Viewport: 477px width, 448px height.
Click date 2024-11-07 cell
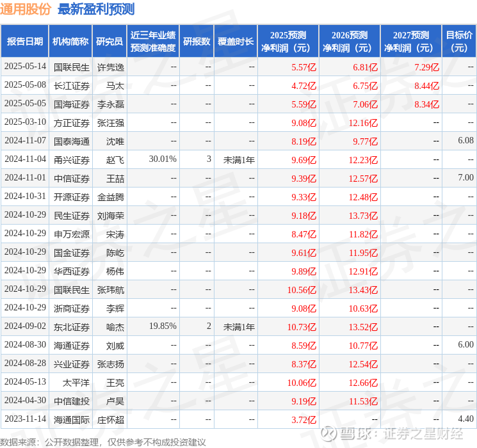pyautogui.click(x=25, y=141)
